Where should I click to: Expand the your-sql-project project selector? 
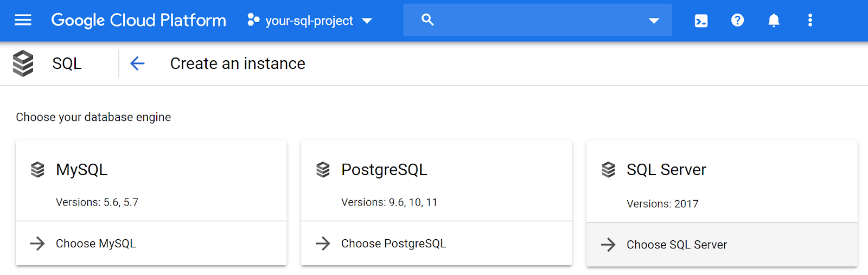coord(310,21)
